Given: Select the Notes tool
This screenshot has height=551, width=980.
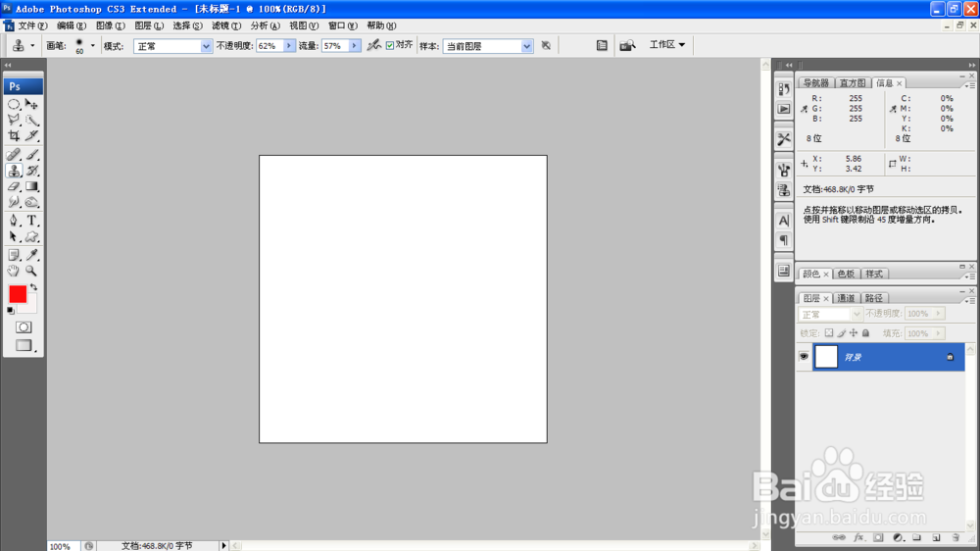Looking at the screenshot, I should (14, 255).
